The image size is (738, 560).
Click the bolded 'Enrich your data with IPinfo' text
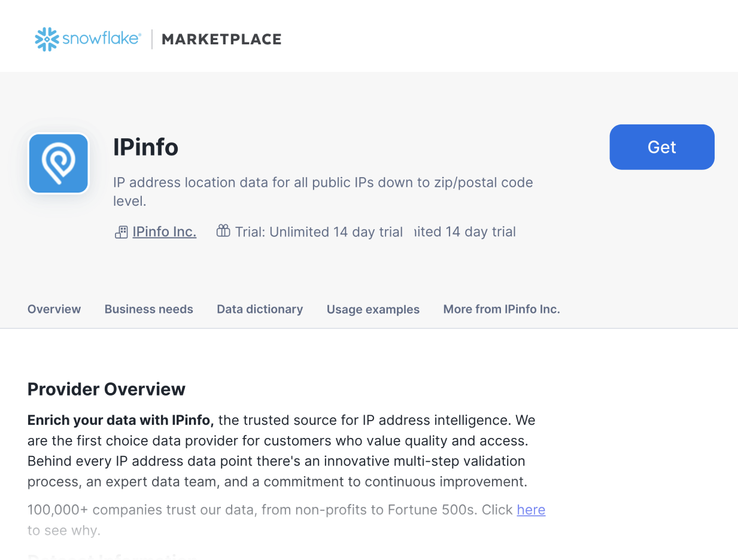(120, 420)
